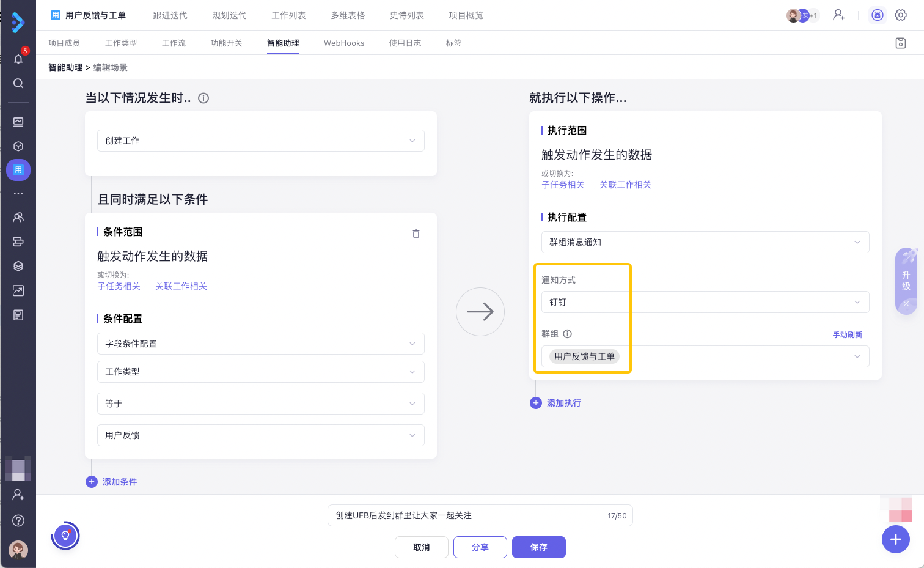Open the 钉钉 notification method dropdown

pos(705,302)
